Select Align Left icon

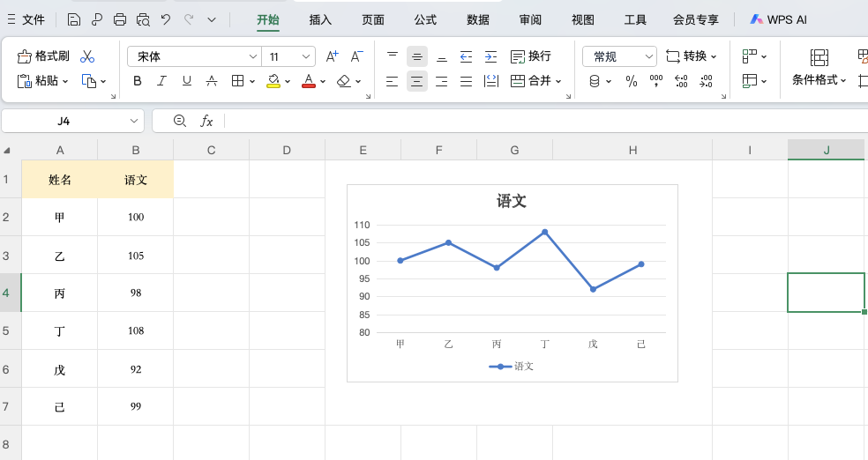[x=392, y=81]
